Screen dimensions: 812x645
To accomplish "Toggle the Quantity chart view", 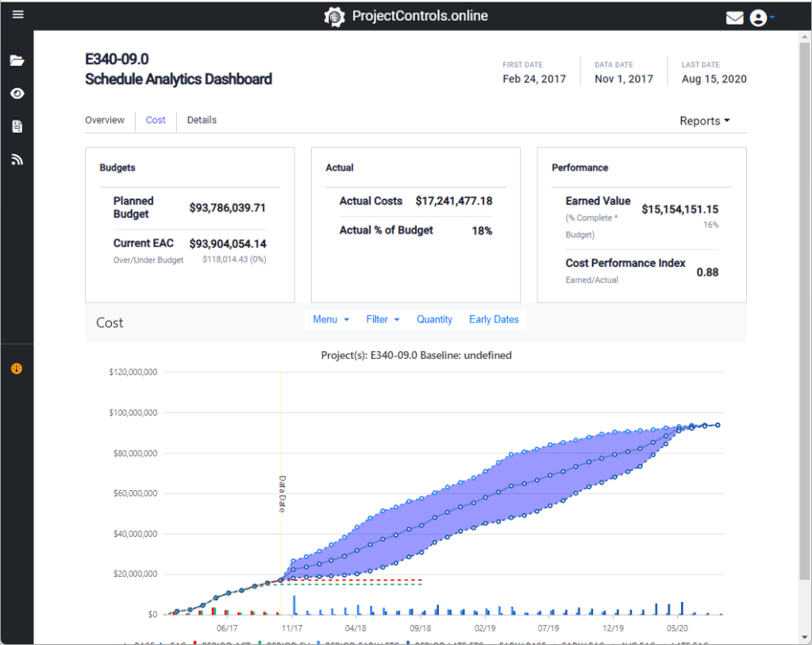I will [x=434, y=319].
